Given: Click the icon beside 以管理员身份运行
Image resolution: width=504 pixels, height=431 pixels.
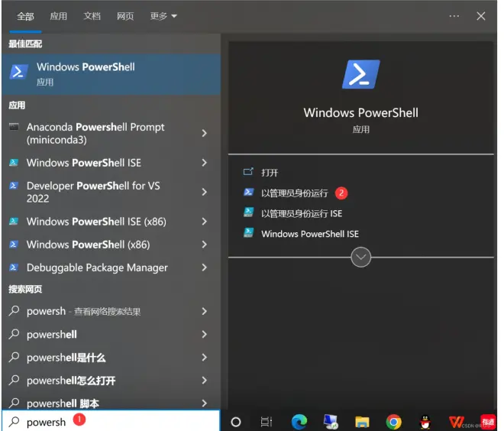Looking at the screenshot, I should 248,193.
